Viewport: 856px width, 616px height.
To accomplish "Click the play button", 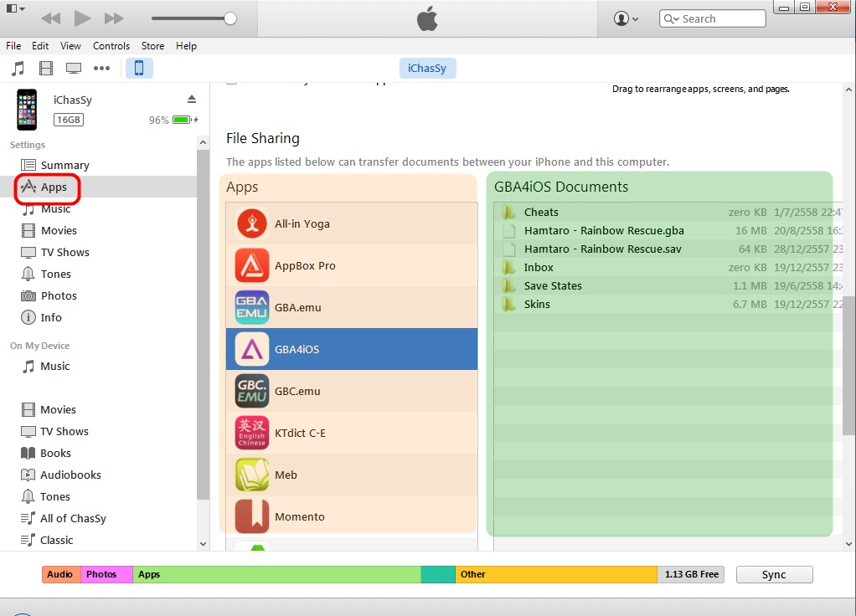I will [82, 18].
